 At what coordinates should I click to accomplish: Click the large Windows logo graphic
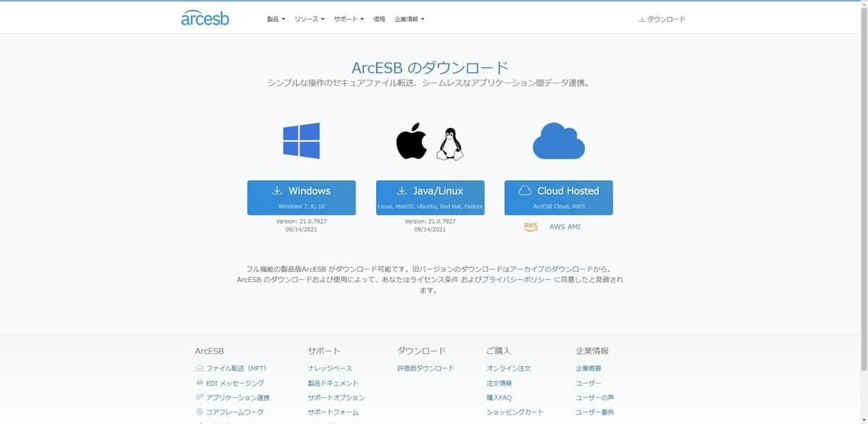click(x=302, y=140)
